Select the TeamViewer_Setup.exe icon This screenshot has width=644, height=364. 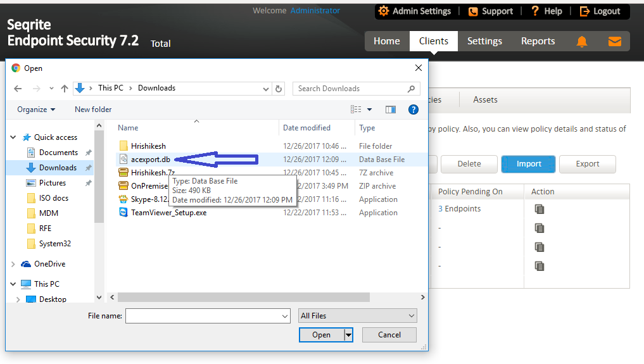click(123, 213)
